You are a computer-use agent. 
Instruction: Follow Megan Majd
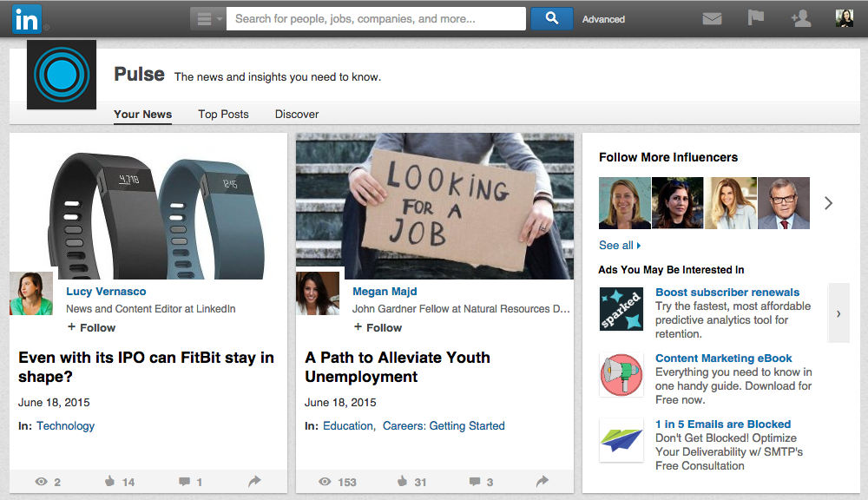coord(378,327)
